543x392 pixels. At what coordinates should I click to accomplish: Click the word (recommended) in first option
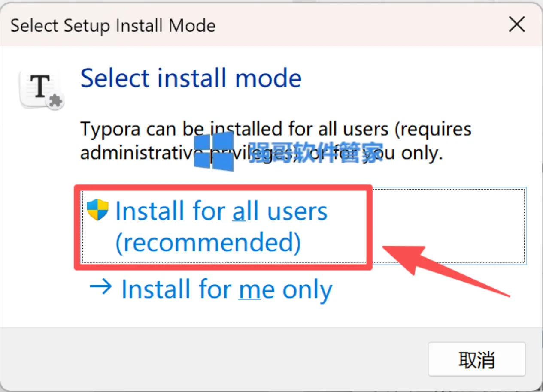click(x=208, y=243)
